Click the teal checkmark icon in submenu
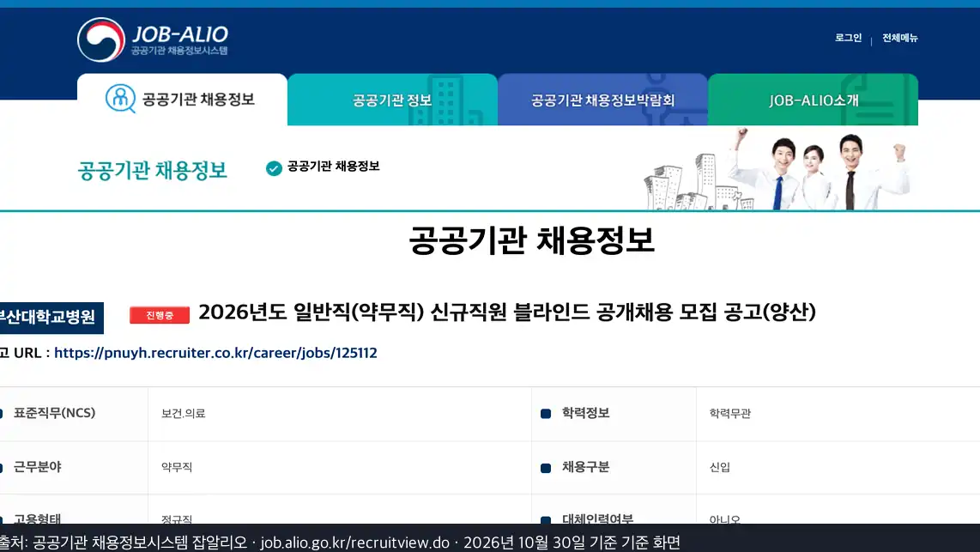Viewport: 980px width, 552px height. tap(274, 168)
